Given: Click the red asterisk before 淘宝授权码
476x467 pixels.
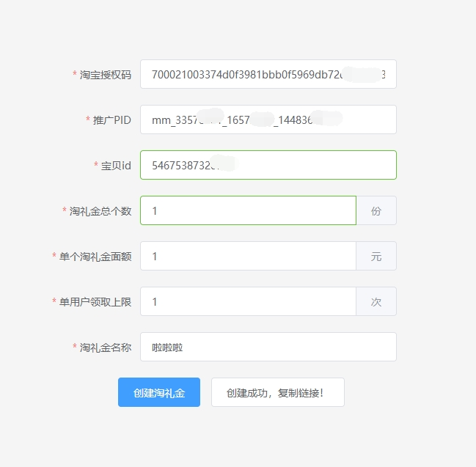Looking at the screenshot, I should click(75, 75).
